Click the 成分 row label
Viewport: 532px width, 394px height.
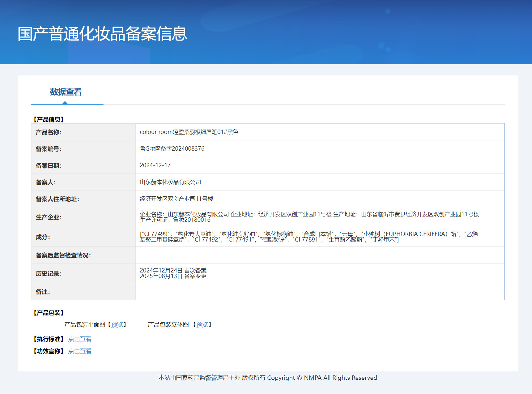[43, 237]
